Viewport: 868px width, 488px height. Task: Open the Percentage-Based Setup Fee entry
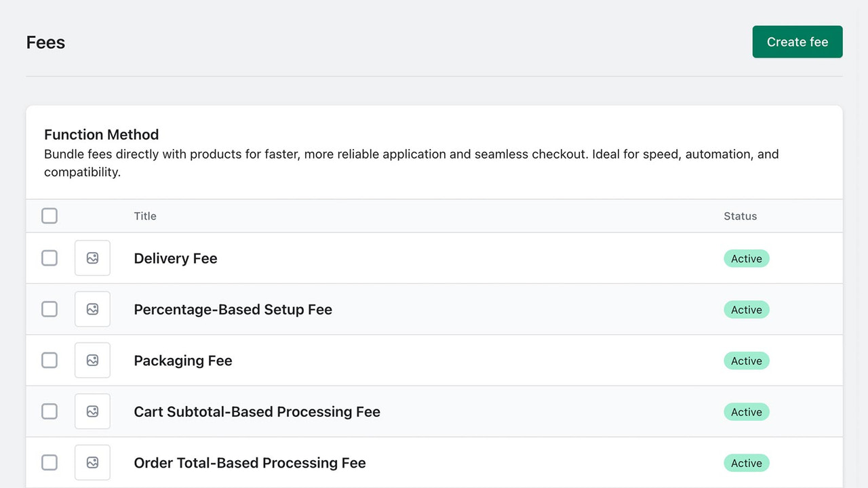233,309
